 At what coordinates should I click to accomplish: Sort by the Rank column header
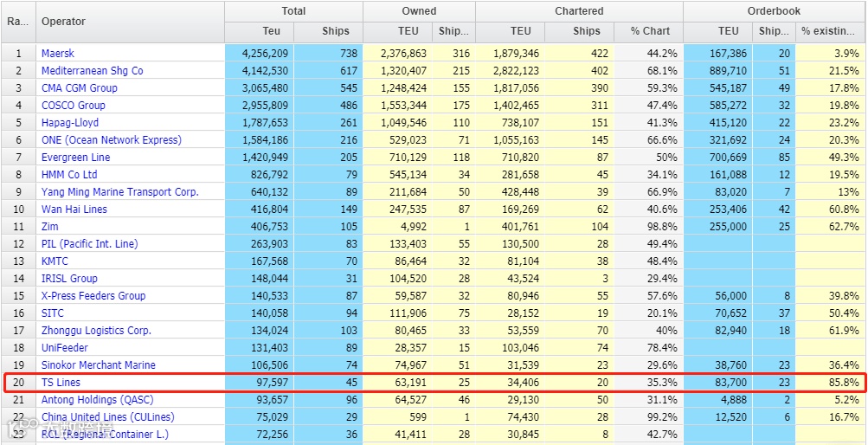tap(18, 22)
